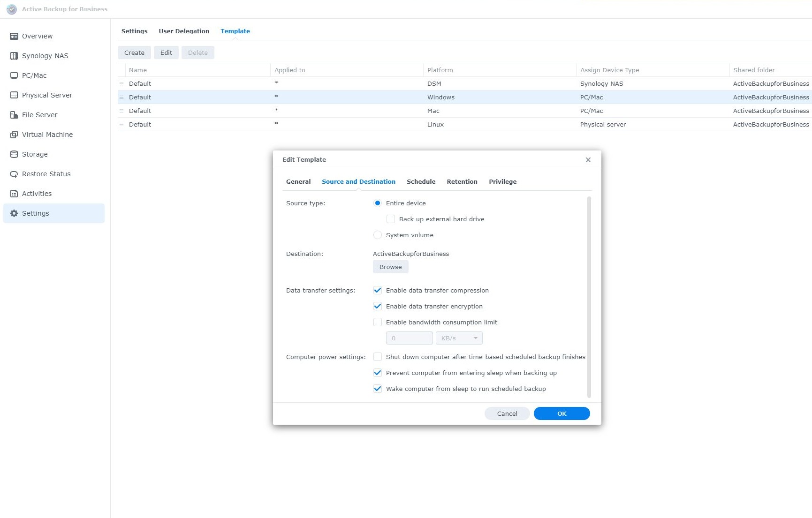Screen dimensions: 812x518
Task: Click the Restore Status icon
Action: click(x=14, y=174)
